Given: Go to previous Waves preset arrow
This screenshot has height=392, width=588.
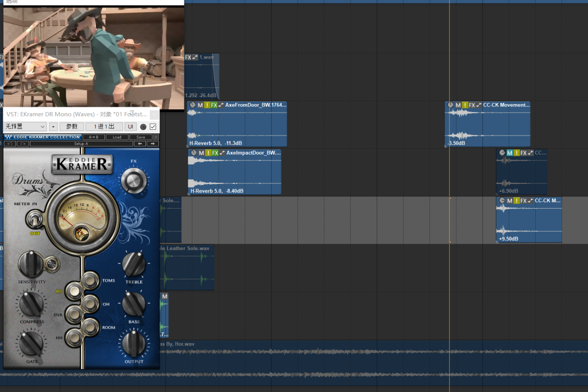Looking at the screenshot, I should [140, 144].
